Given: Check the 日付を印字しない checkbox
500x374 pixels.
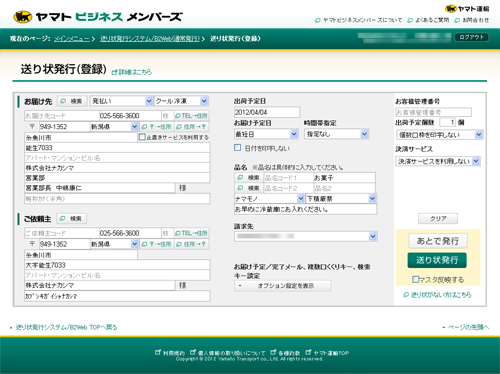Looking at the screenshot, I should (x=238, y=148).
